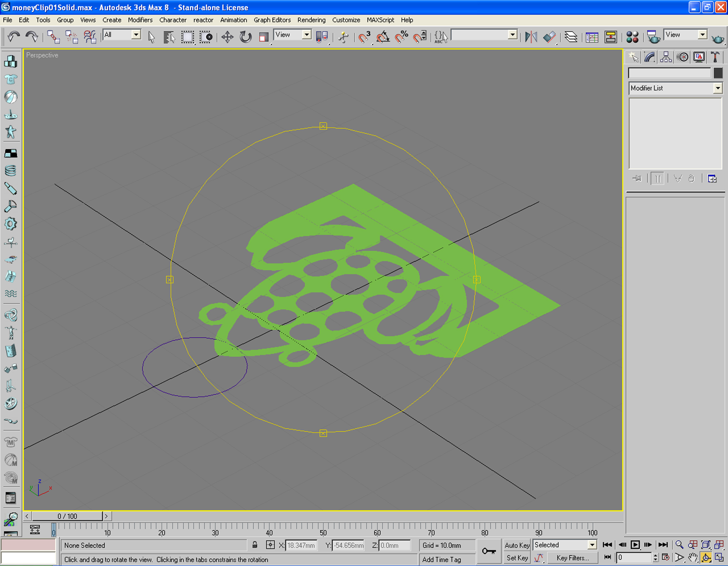
Task: Click the Play Animation button
Action: (x=635, y=545)
